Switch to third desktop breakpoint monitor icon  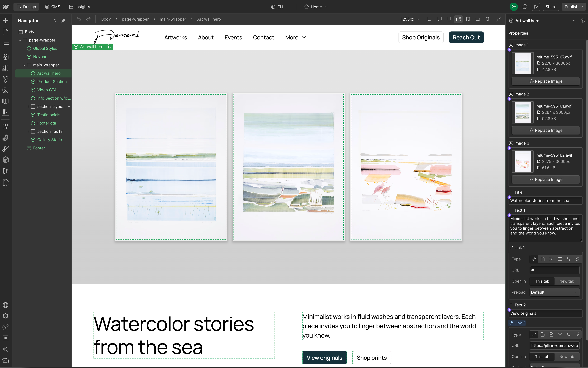tap(449, 19)
